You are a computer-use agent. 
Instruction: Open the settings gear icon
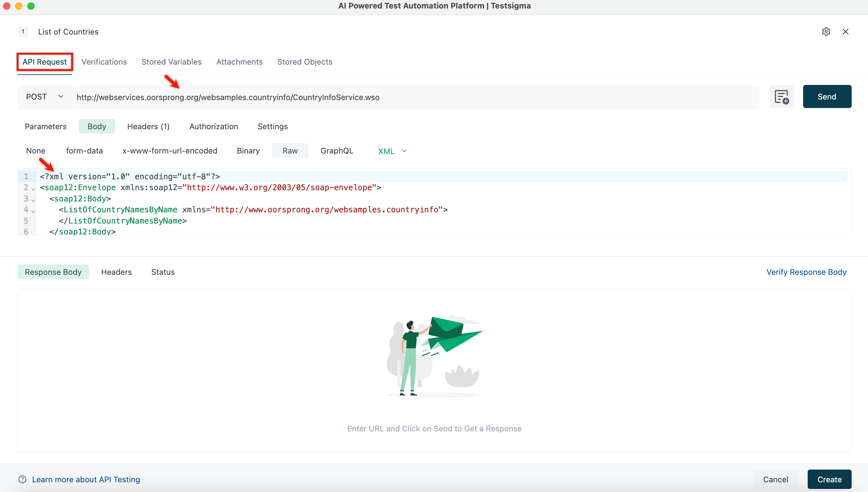pos(826,32)
